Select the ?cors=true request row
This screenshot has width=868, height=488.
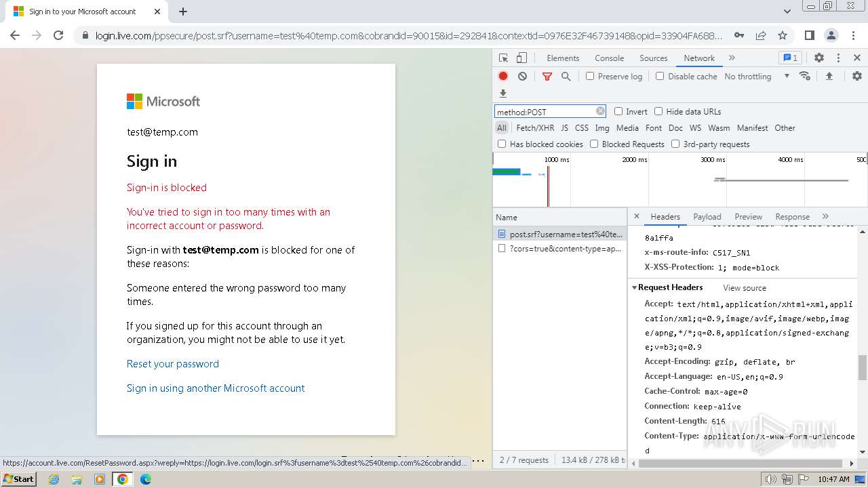click(x=559, y=249)
